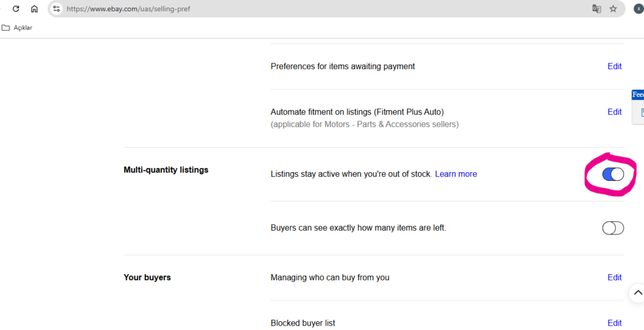Edit the Blocked buyer list
This screenshot has width=644, height=330.
point(614,323)
